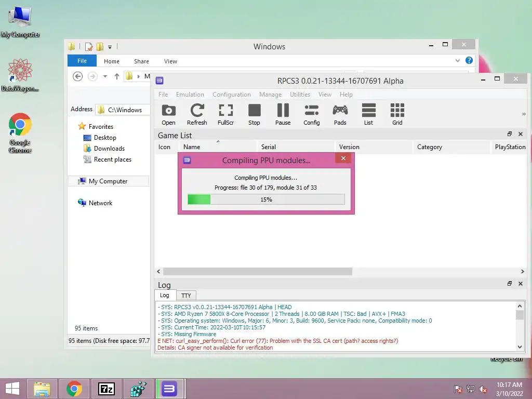Click the AMD Ryzen processor log line
Screen dimensions: 532x399
click(x=282, y=314)
